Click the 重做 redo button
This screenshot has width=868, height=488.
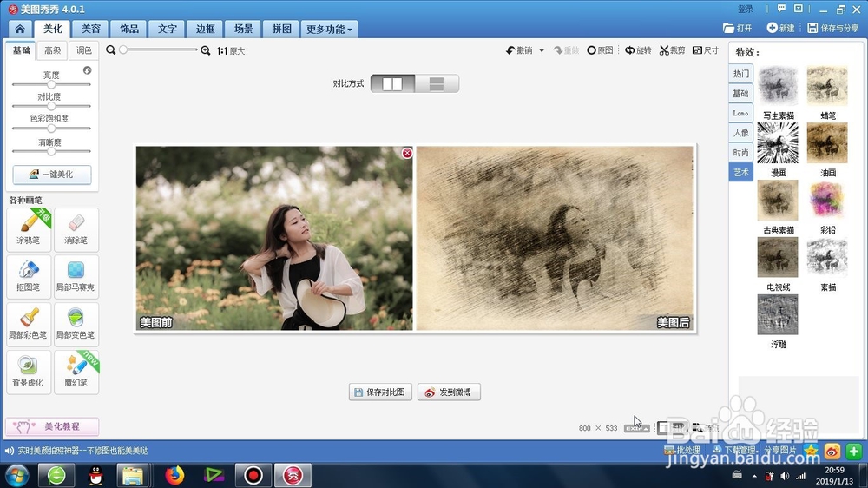click(566, 50)
